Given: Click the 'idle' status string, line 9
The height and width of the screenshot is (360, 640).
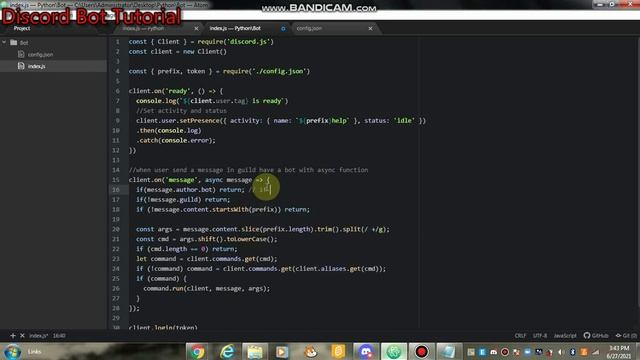Looking at the screenshot, I should pyautogui.click(x=404, y=120).
